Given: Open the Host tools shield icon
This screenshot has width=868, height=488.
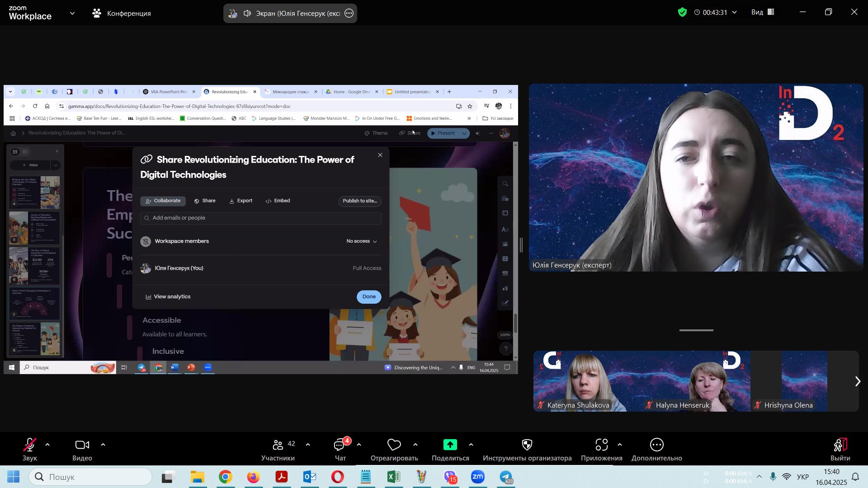Looking at the screenshot, I should tap(527, 446).
